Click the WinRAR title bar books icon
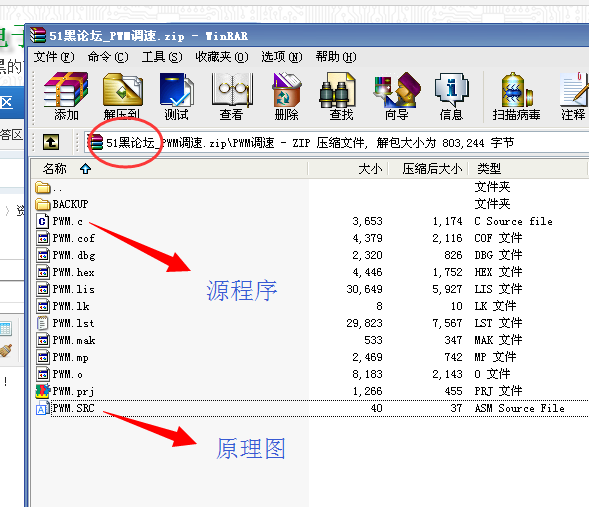Viewport: 589px width, 507px height. click(38, 35)
